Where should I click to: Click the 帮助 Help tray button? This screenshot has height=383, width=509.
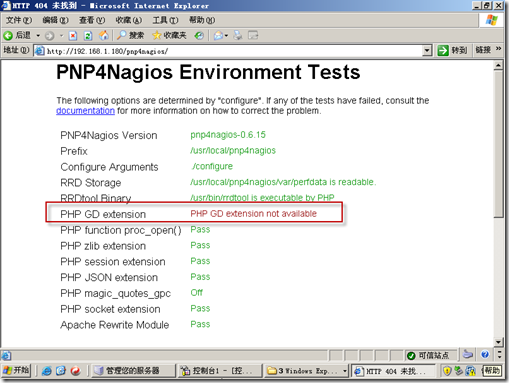point(491,371)
